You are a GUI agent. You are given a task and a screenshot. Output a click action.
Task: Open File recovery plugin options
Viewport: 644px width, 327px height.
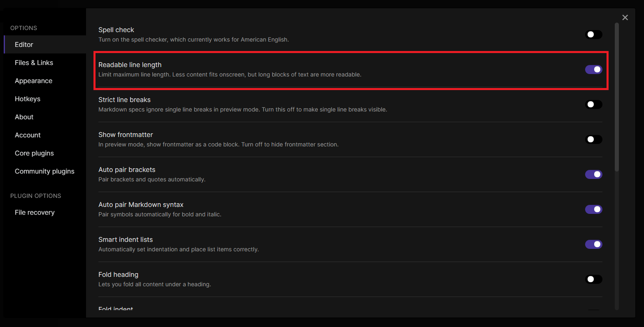[x=35, y=212]
